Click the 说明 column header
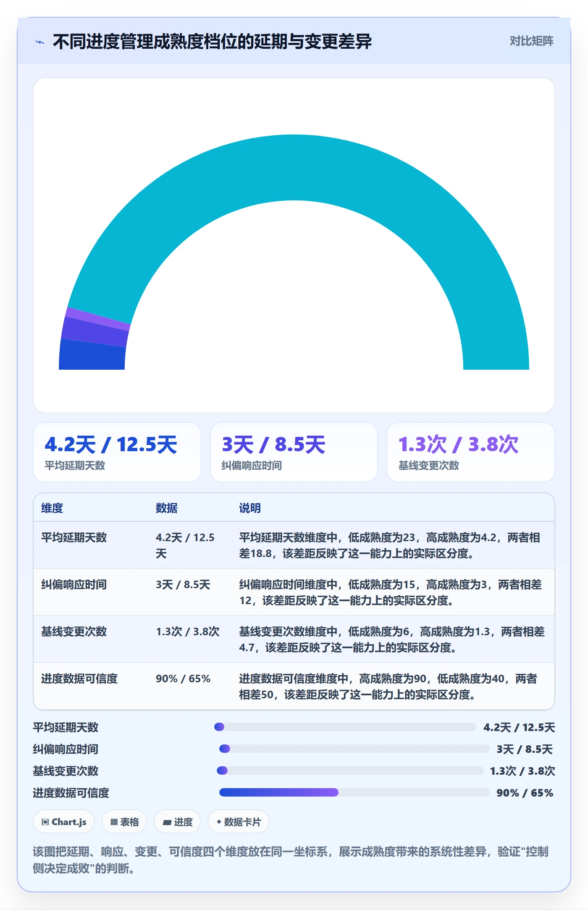 coord(250,508)
